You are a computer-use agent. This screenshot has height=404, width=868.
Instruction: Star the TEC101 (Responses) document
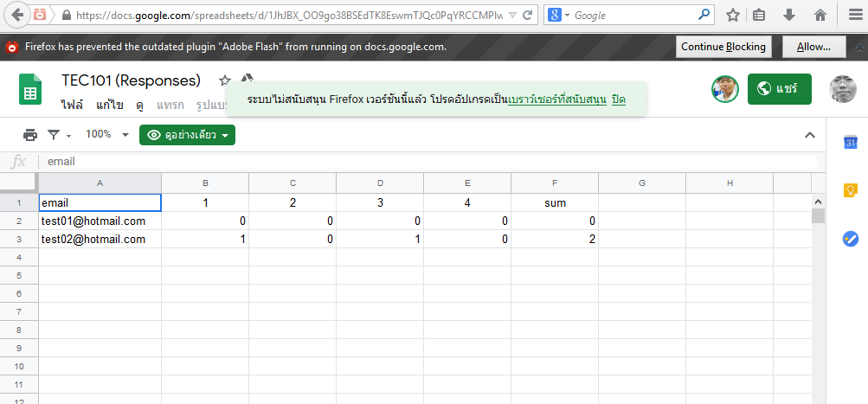click(224, 80)
